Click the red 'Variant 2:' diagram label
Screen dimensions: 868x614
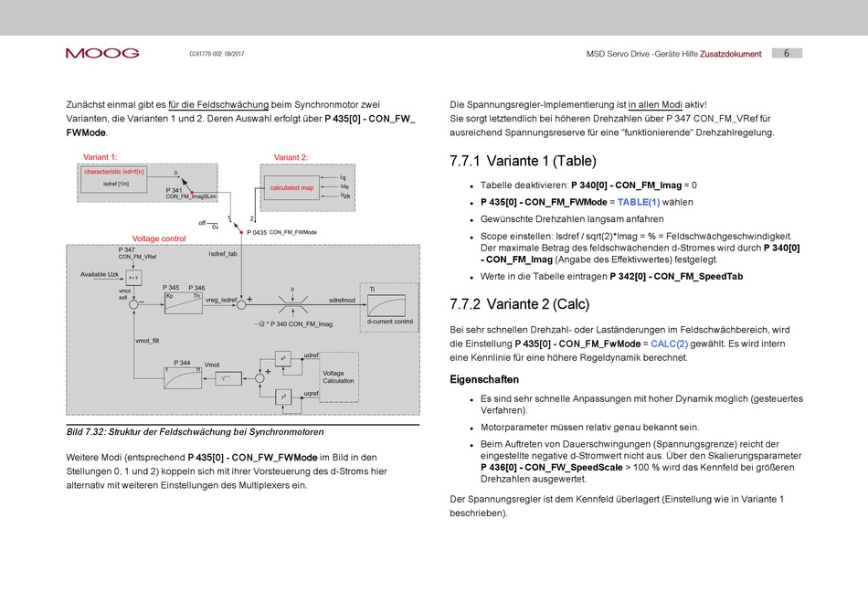(291, 157)
